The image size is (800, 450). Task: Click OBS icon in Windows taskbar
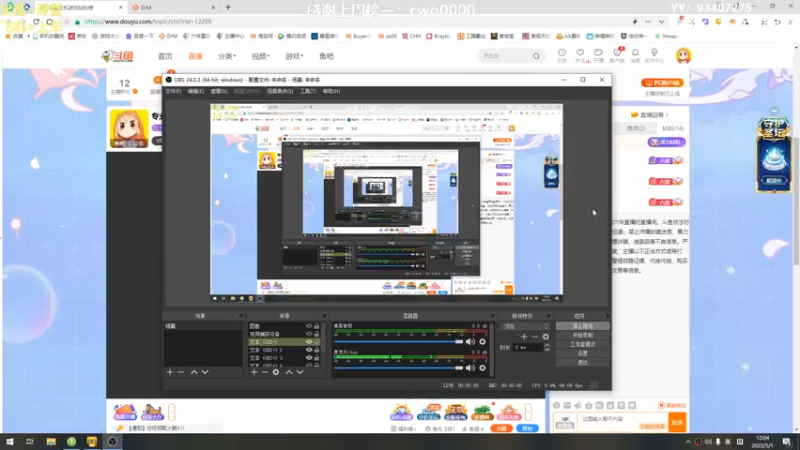[112, 441]
